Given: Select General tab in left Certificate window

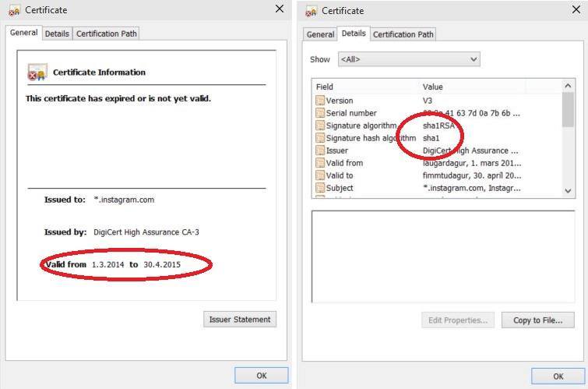Looking at the screenshot, I should pos(23,33).
